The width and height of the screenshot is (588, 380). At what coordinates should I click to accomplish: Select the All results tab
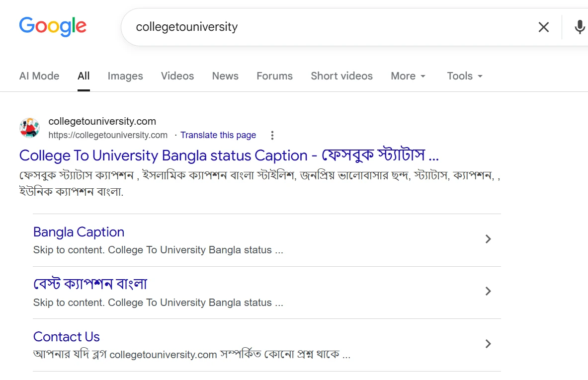click(84, 76)
